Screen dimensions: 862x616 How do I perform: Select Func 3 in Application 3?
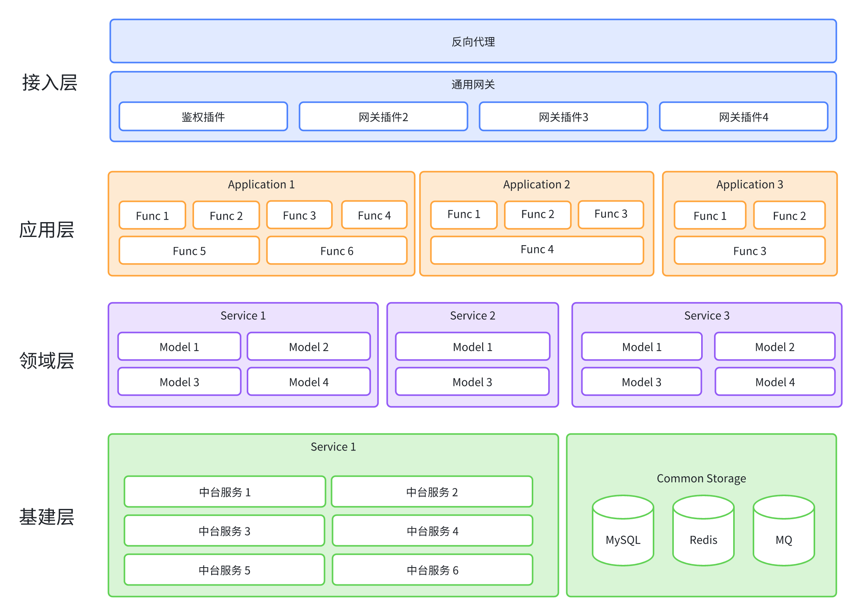point(749,251)
